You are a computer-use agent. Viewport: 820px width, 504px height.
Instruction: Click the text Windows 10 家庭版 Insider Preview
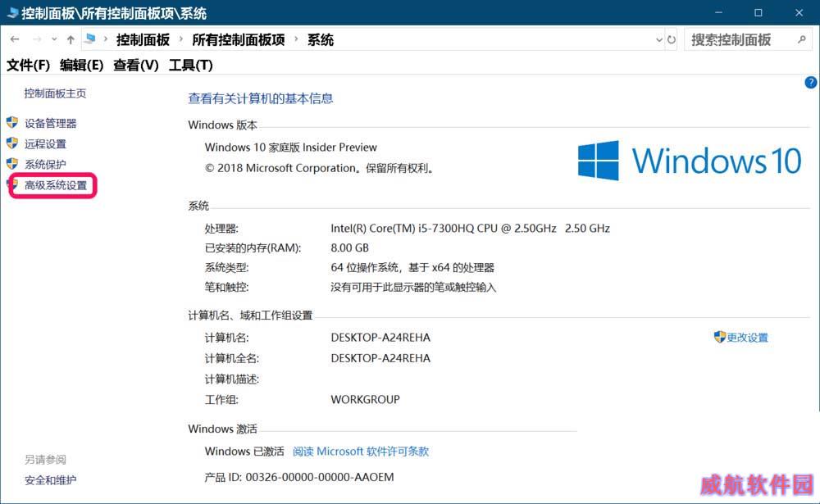pyautogui.click(x=291, y=148)
